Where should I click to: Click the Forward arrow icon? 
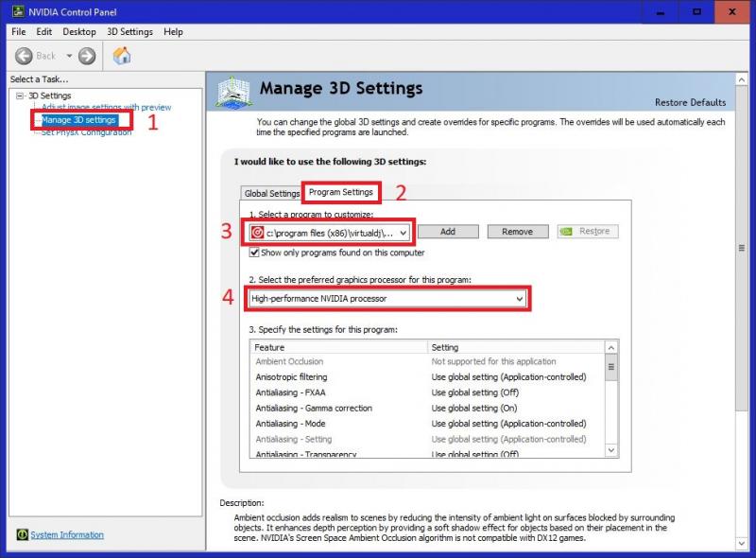[x=87, y=56]
